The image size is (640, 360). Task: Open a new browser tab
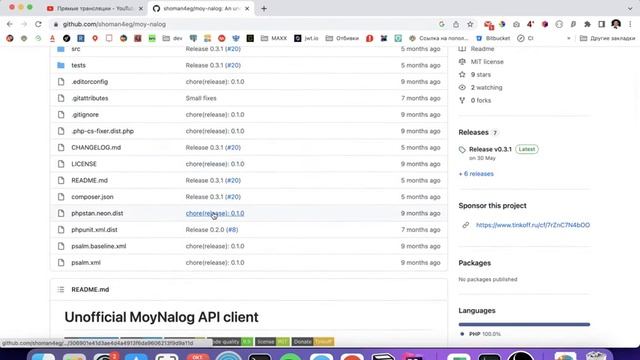[264, 8]
